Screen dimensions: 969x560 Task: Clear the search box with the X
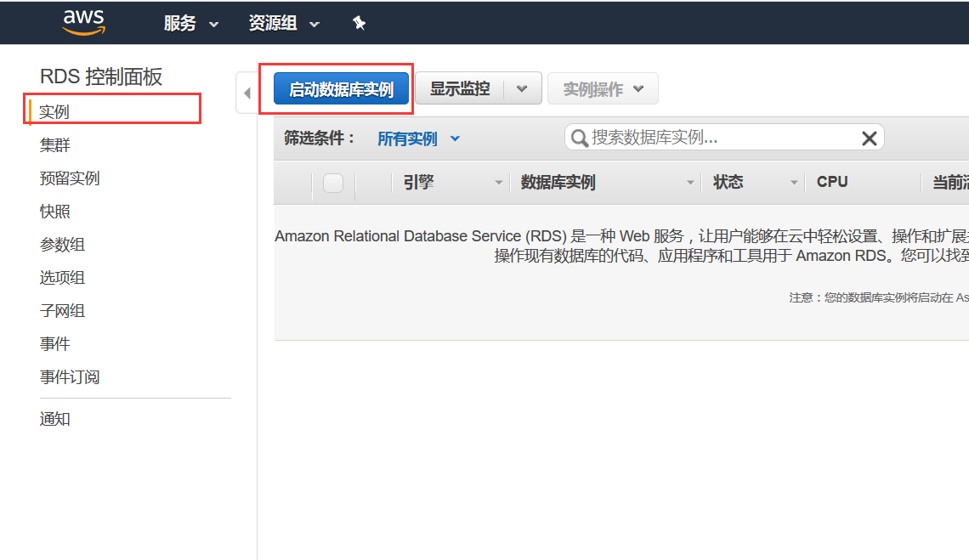[x=869, y=139]
